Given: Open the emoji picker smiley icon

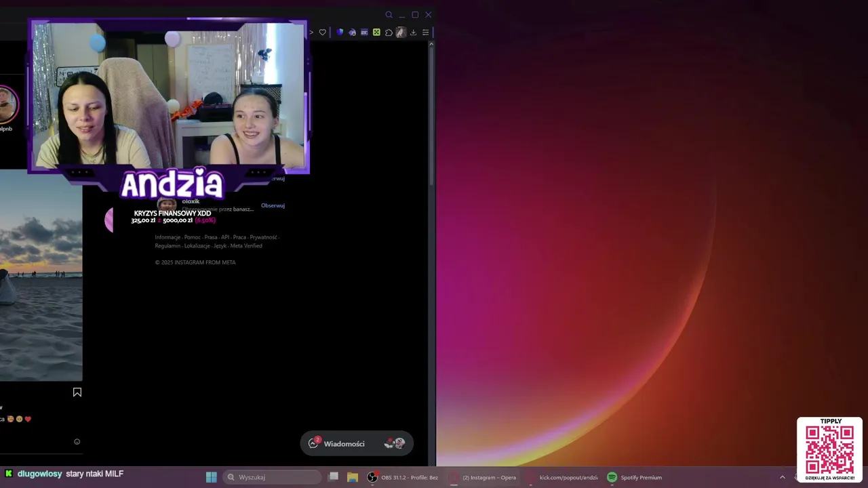Looking at the screenshot, I should (x=77, y=442).
